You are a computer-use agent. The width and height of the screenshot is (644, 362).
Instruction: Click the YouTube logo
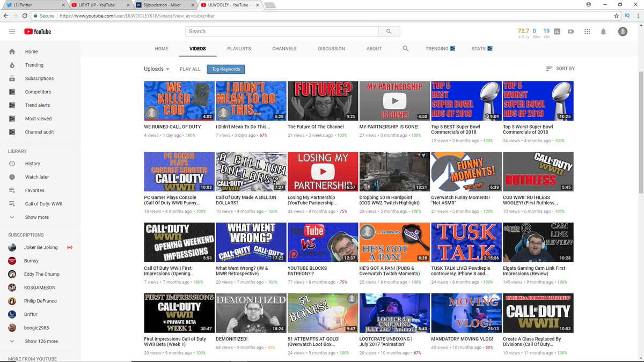[38, 32]
